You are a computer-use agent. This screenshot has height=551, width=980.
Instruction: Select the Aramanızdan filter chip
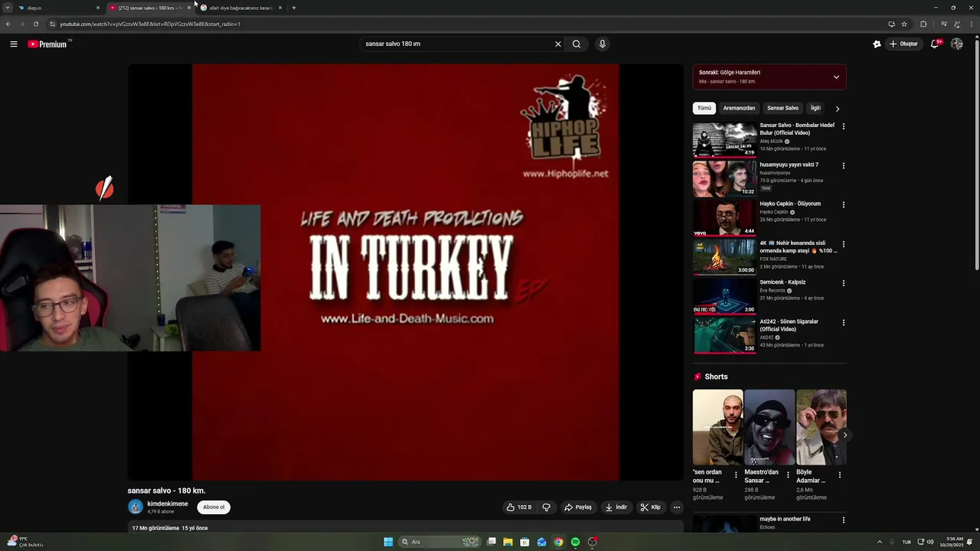[x=739, y=109]
